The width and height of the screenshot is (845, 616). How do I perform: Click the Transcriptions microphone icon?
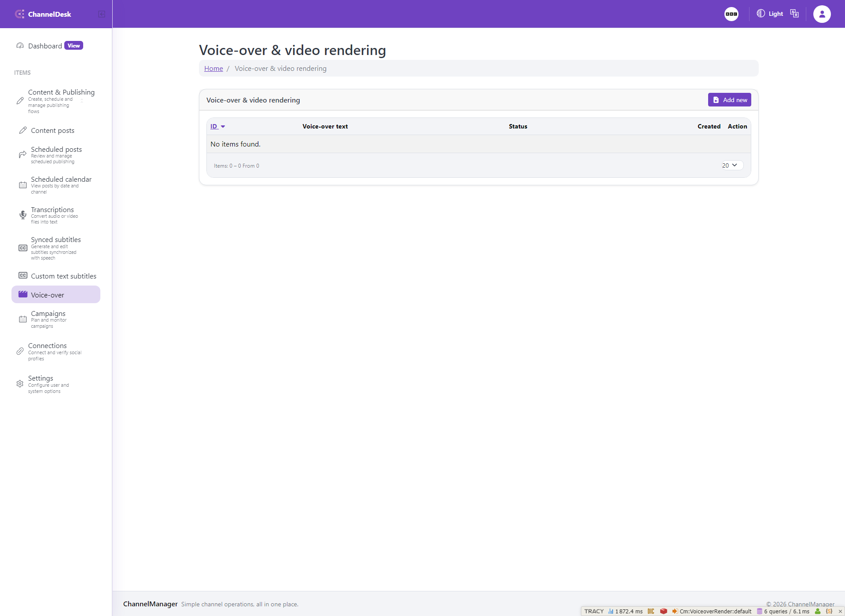(22, 215)
